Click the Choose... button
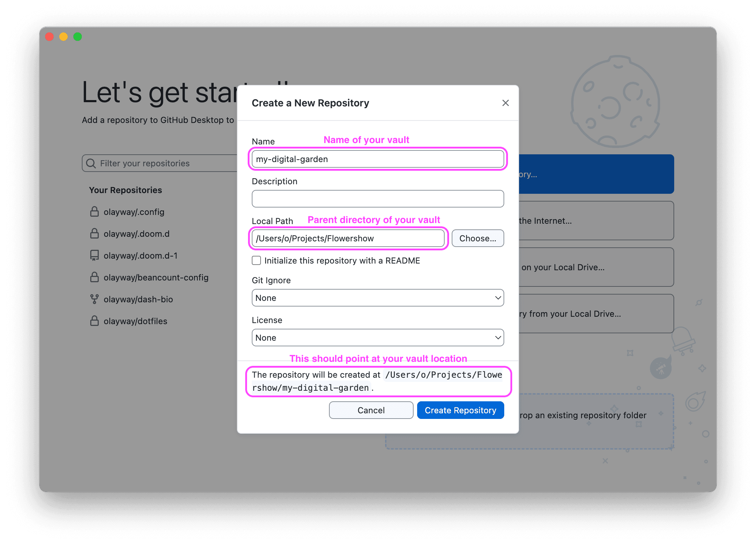Screen dimensions: 756x544 pyautogui.click(x=478, y=238)
